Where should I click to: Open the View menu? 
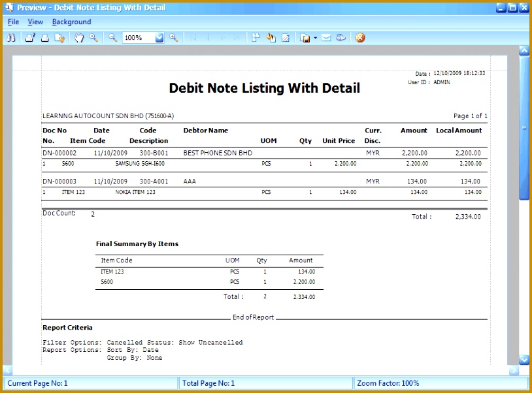click(35, 22)
